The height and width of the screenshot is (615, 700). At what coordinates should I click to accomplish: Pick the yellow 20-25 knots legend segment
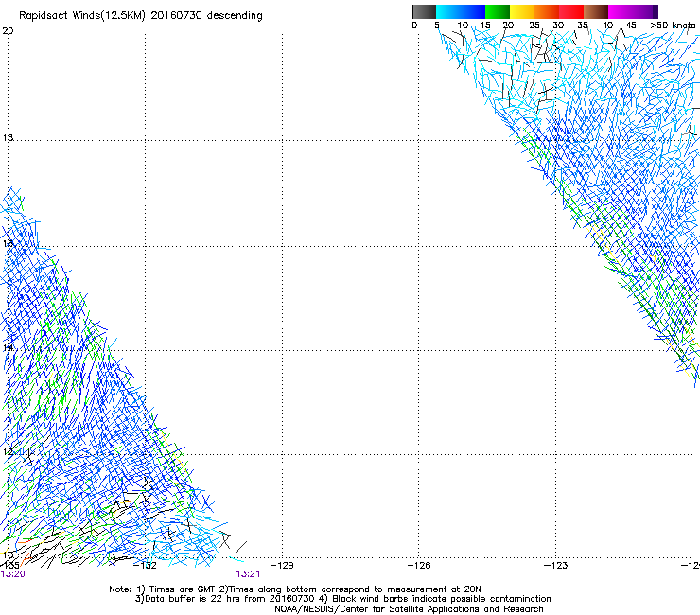pos(522,11)
